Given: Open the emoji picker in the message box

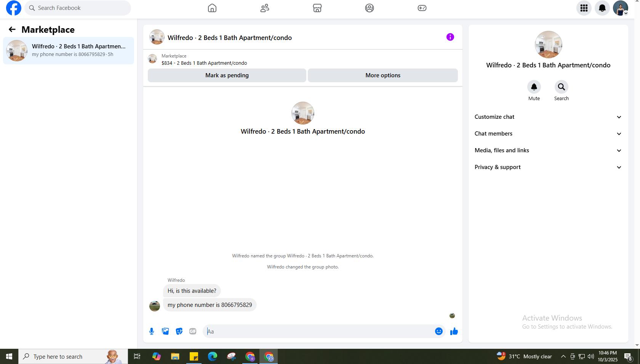Looking at the screenshot, I should 439,331.
